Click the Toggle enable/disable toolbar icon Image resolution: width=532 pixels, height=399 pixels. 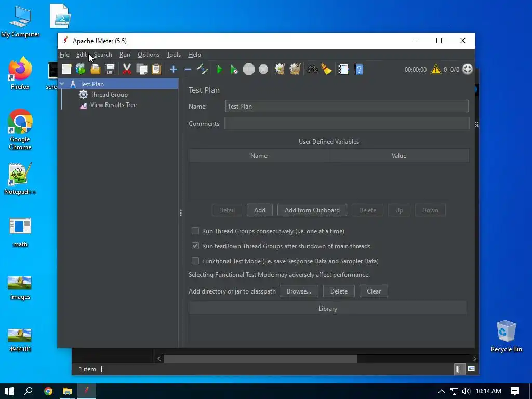[203, 69]
